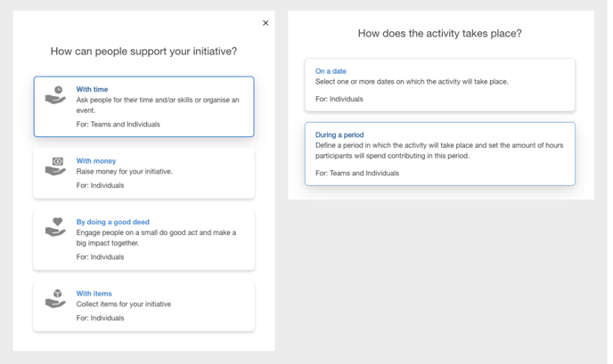This screenshot has width=613, height=364.
Task: Click 'Raise money for your initiative' text
Action: click(x=124, y=172)
